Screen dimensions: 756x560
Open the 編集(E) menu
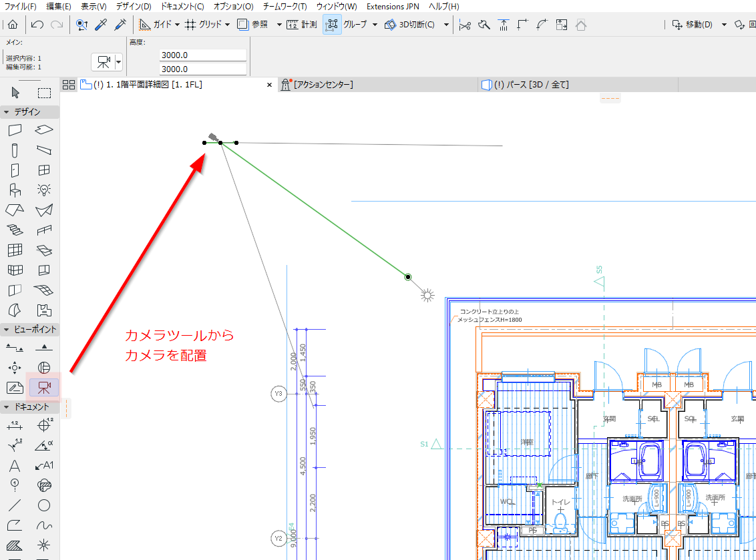(59, 6)
